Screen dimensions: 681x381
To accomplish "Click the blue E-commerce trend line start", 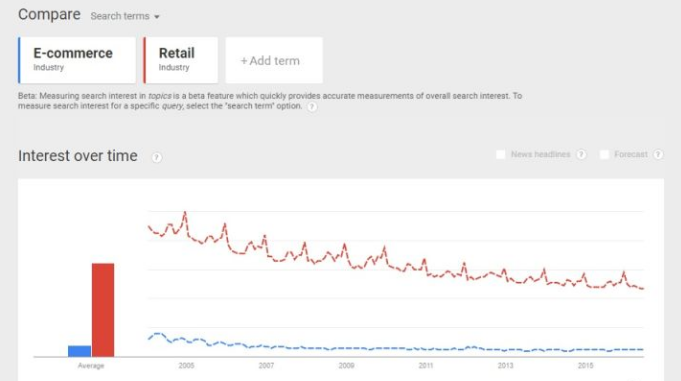I will click(149, 338).
